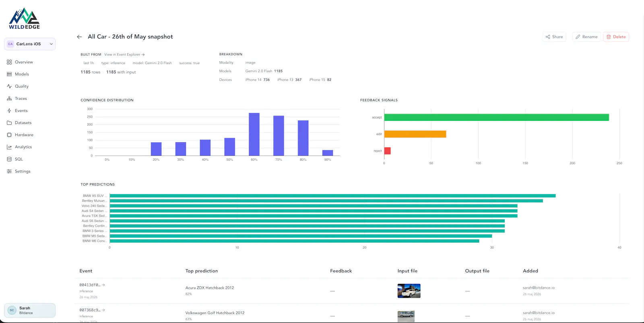
Task: Click the Sarah Bitdance user card
Action: pos(30,310)
